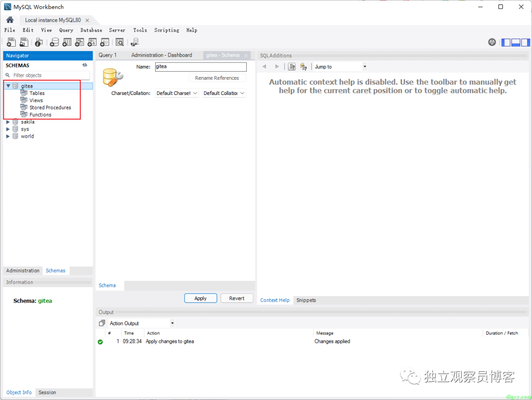This screenshot has height=400, width=532.
Task: Open the search table data tool
Action: tap(119, 42)
